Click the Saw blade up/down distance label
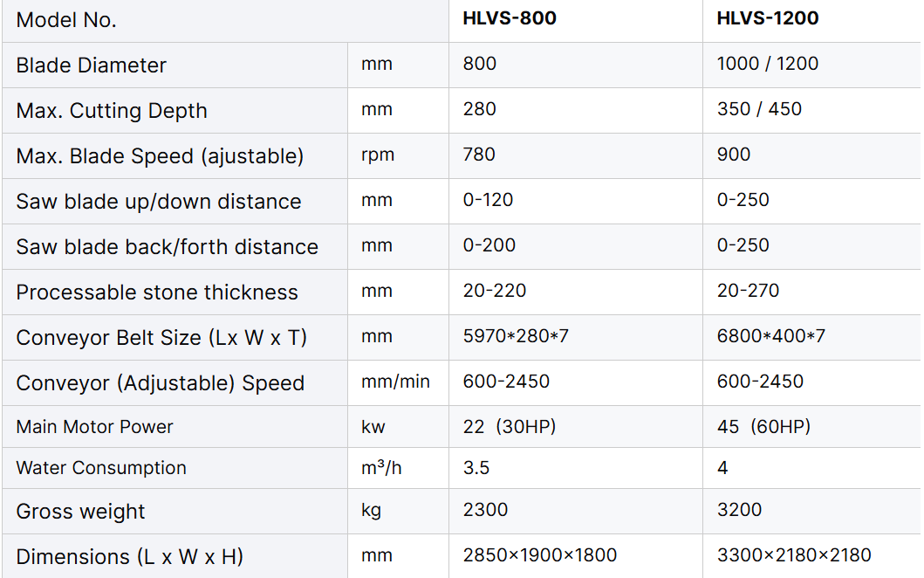 click(158, 202)
